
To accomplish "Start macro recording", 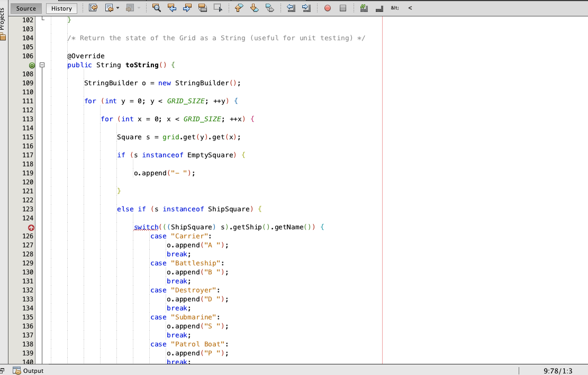I will pos(327,7).
